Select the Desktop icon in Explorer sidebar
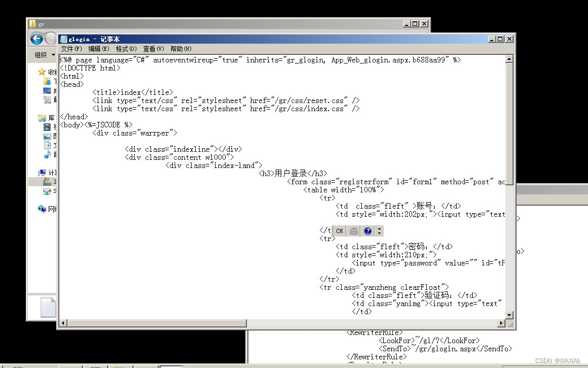Screen dimensions: 588x368 pos(47,90)
